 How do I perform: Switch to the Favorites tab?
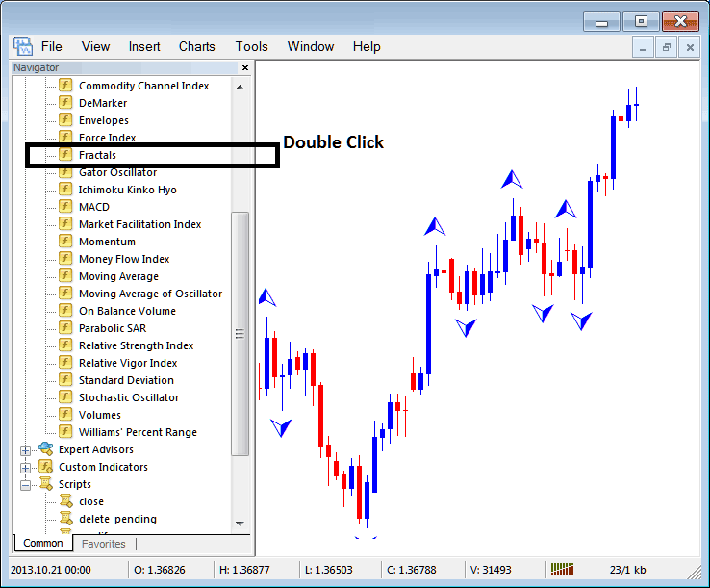(x=104, y=544)
